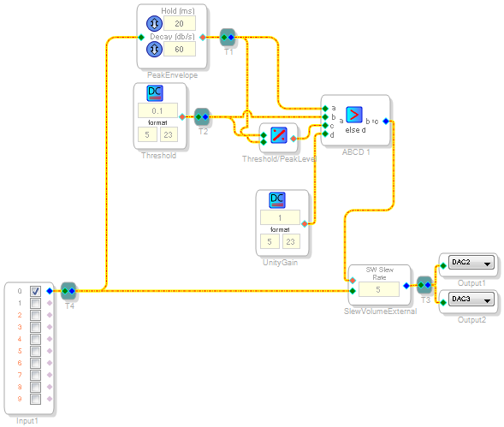Viewport: 504px width, 427px height.
Task: Select the Input1 block label
Action: [27, 421]
